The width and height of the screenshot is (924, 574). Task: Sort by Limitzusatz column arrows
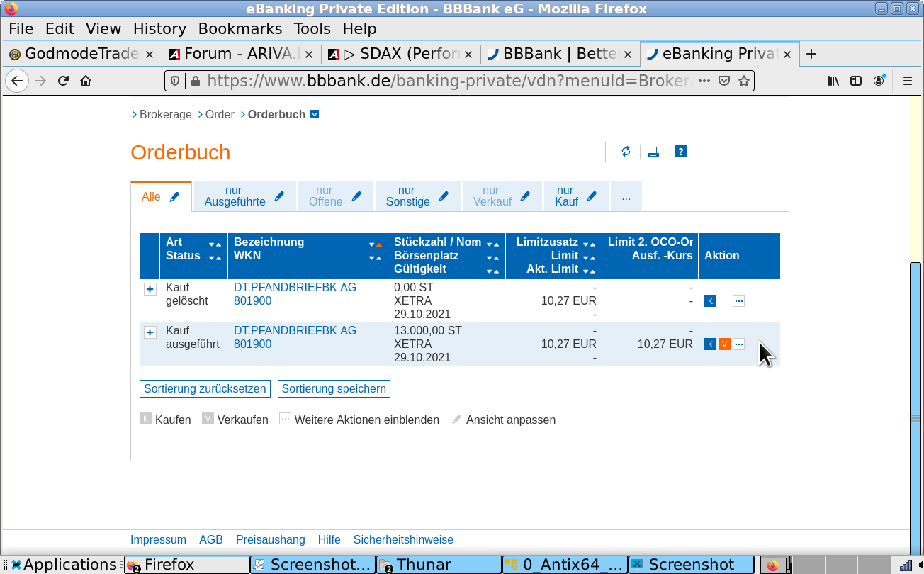(x=589, y=244)
